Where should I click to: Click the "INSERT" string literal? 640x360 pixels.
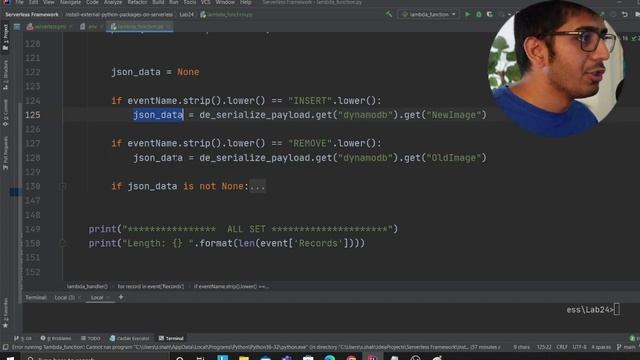(x=310, y=101)
